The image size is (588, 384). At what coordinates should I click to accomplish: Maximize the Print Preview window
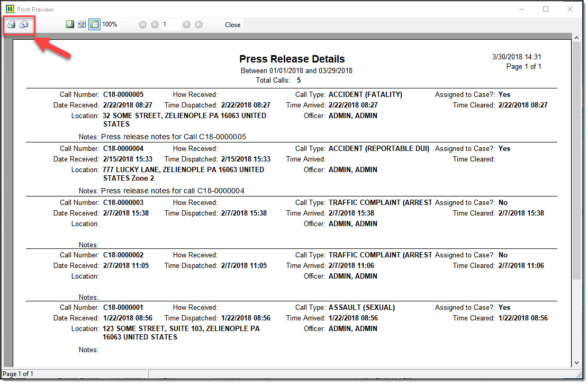click(x=546, y=9)
